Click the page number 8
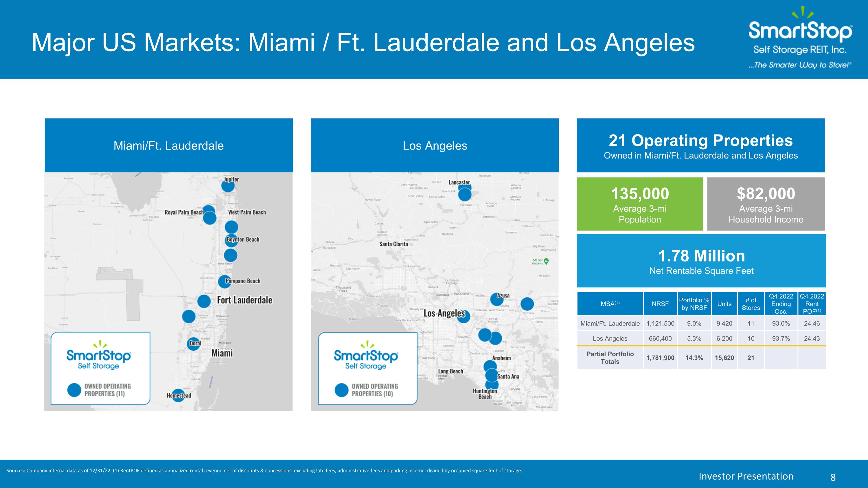Screen dimensions: 868x488 coord(833,477)
